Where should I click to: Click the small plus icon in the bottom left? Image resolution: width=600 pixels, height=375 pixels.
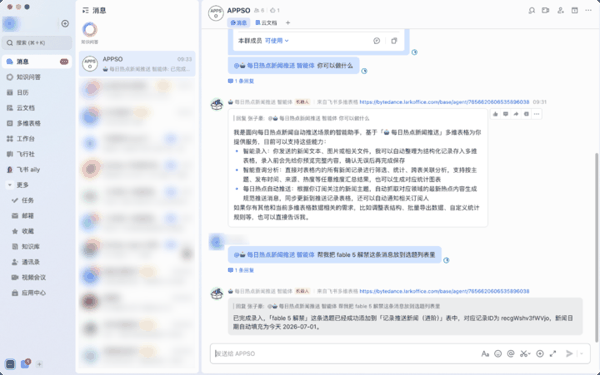[39, 364]
